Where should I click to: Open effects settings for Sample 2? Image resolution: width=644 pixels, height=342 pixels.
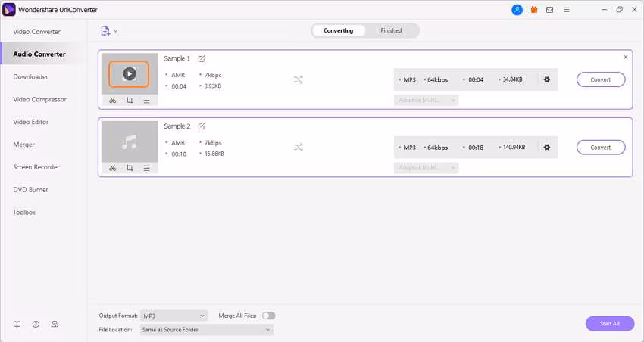[x=147, y=168]
